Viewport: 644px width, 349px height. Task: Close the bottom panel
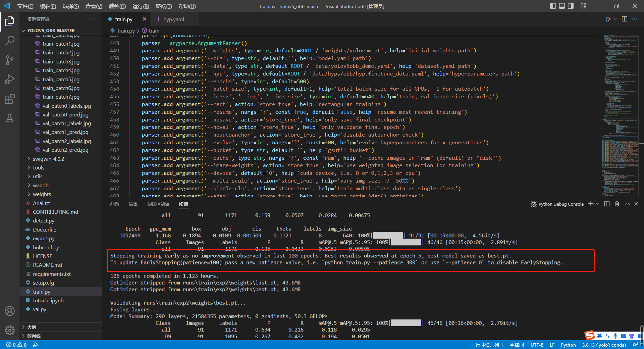pyautogui.click(x=636, y=204)
